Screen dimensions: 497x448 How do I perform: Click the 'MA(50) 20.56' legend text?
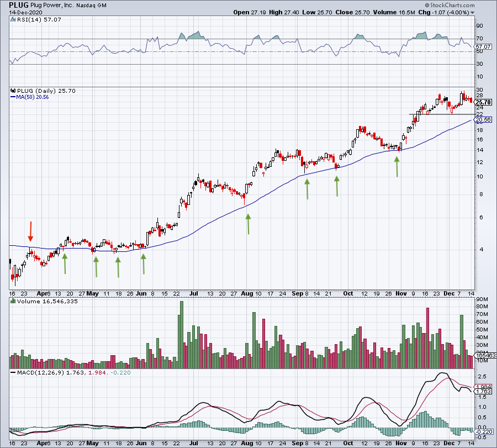[x=33, y=97]
